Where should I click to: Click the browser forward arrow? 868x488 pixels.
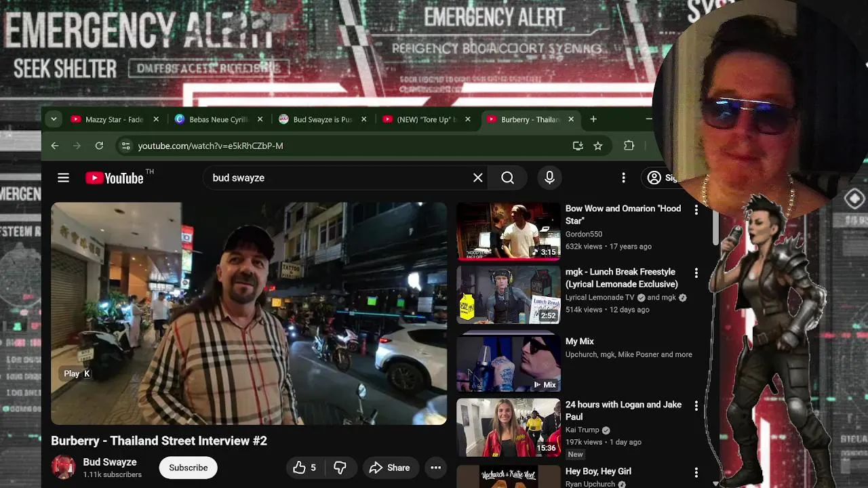[x=77, y=146]
